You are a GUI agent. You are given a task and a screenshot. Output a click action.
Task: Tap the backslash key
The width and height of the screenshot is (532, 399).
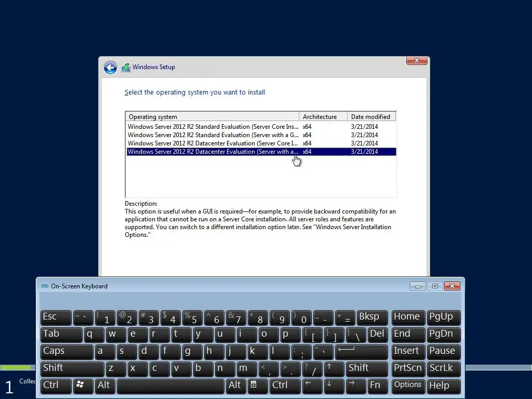(x=356, y=335)
